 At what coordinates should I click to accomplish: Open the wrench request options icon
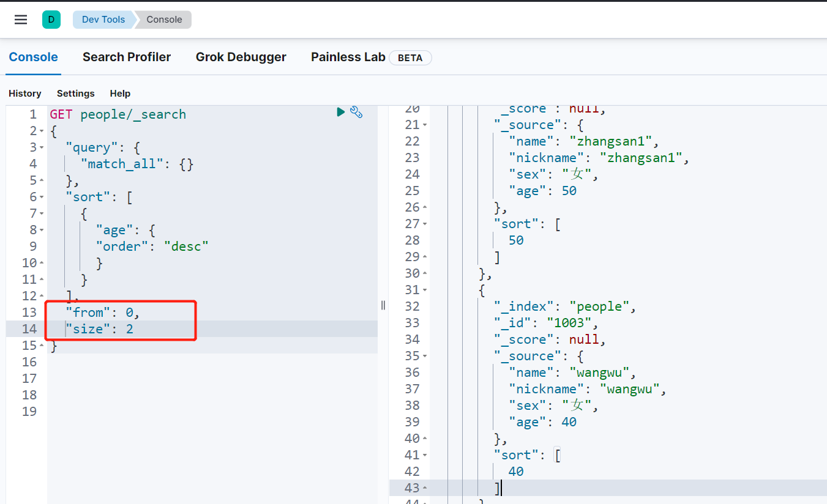(x=356, y=112)
